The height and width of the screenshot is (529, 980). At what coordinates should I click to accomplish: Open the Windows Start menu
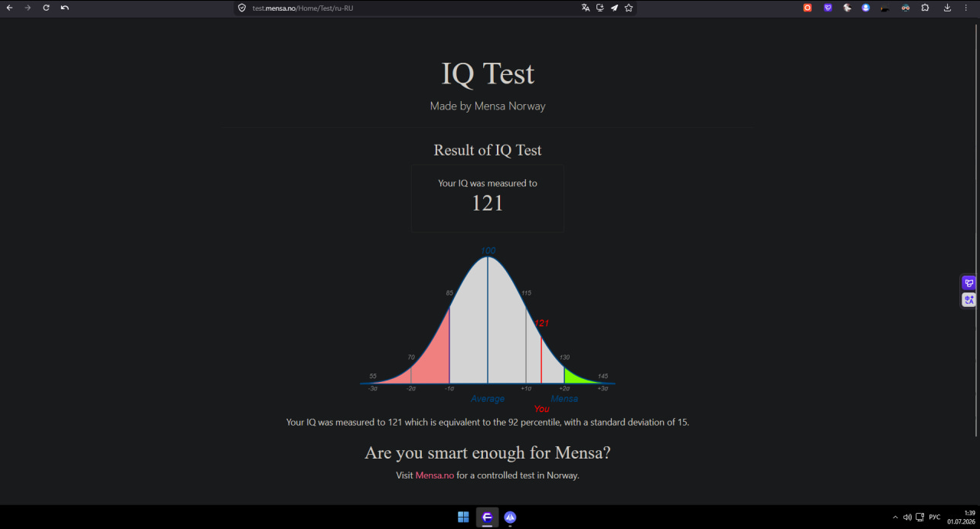click(x=463, y=518)
